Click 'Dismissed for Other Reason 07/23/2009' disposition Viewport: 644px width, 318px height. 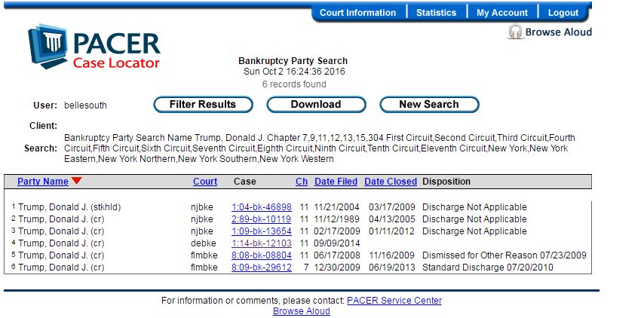tap(504, 255)
